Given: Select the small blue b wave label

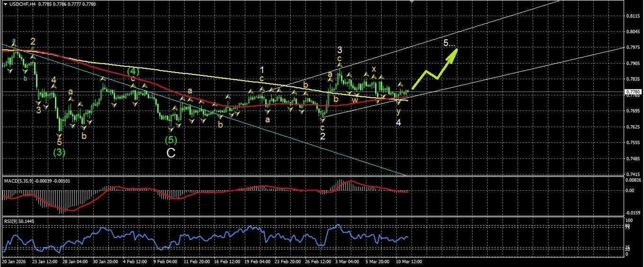Looking at the screenshot, I should 26,78.
